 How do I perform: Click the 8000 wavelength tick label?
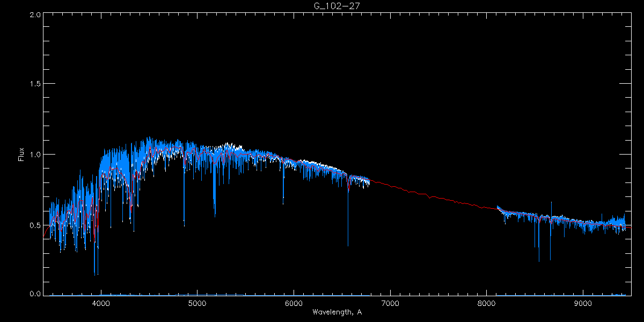pyautogui.click(x=486, y=303)
